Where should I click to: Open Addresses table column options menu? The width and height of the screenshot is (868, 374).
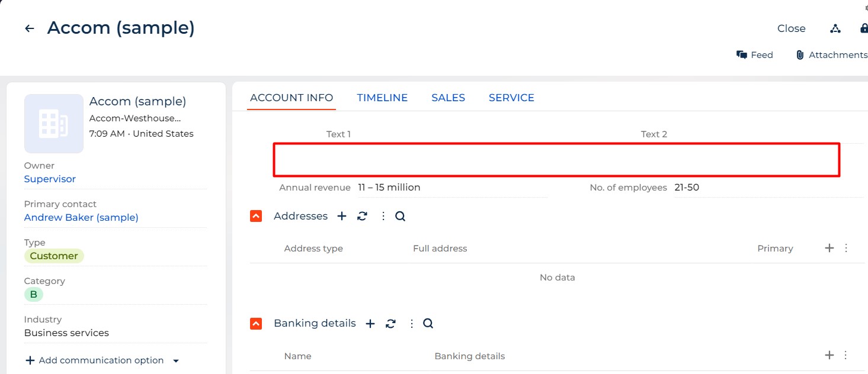(846, 248)
